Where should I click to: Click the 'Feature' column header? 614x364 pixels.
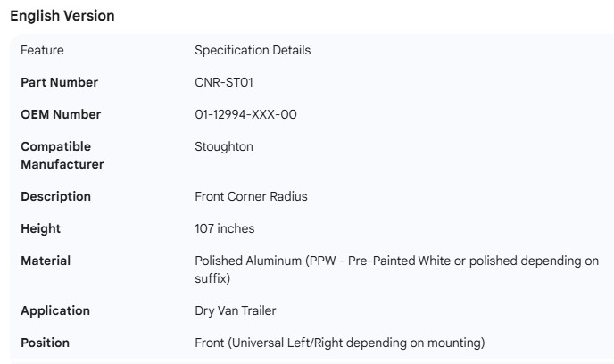[42, 51]
